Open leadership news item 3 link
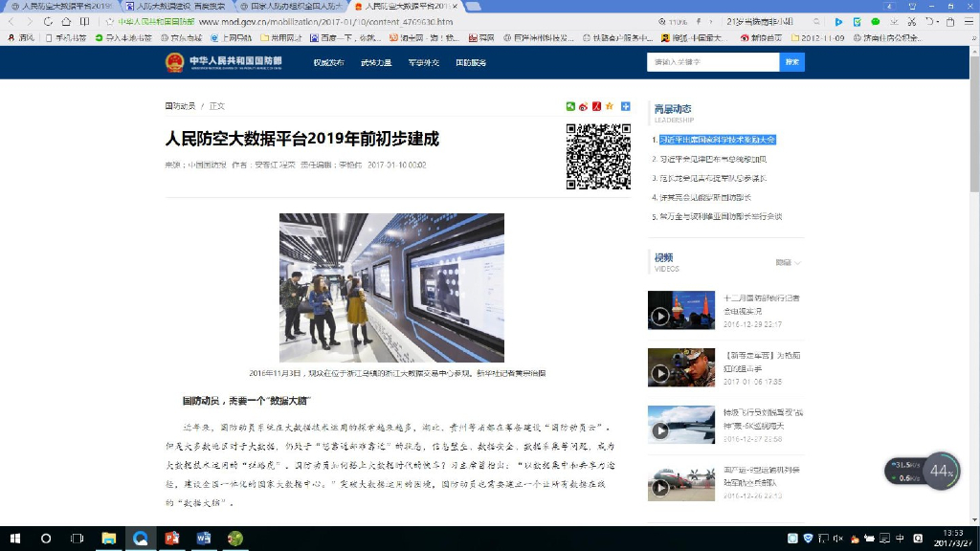The width and height of the screenshot is (980, 551). 712,178
